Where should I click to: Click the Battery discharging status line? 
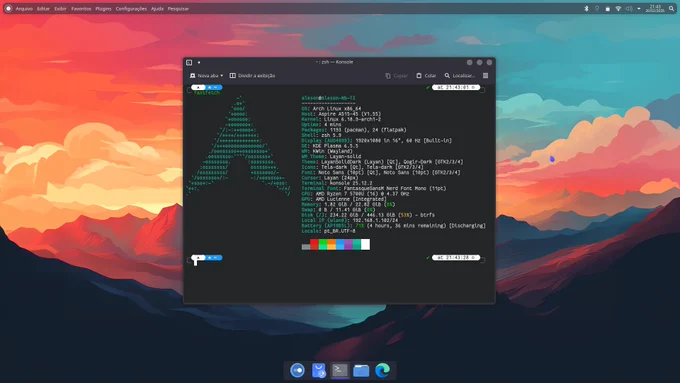(x=393, y=226)
